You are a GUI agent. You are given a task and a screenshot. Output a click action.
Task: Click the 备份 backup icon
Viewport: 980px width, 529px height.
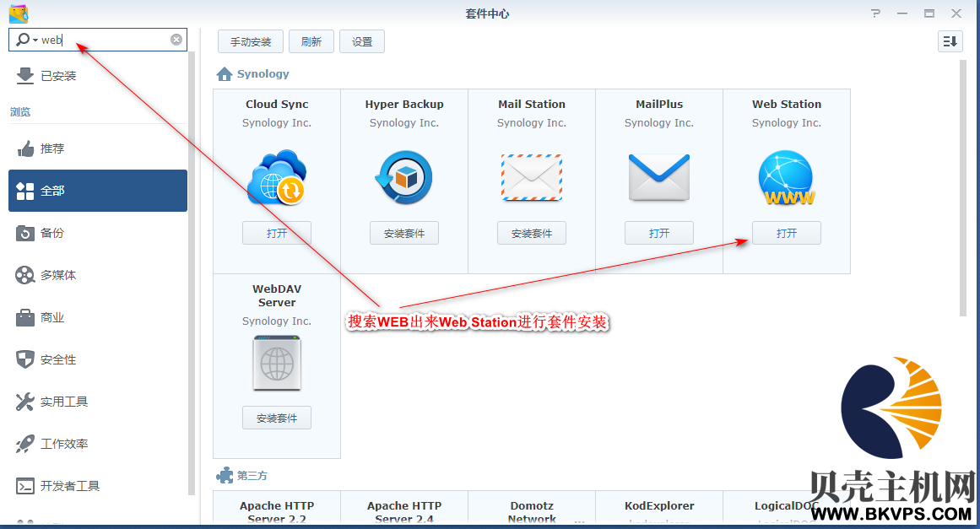click(x=25, y=233)
